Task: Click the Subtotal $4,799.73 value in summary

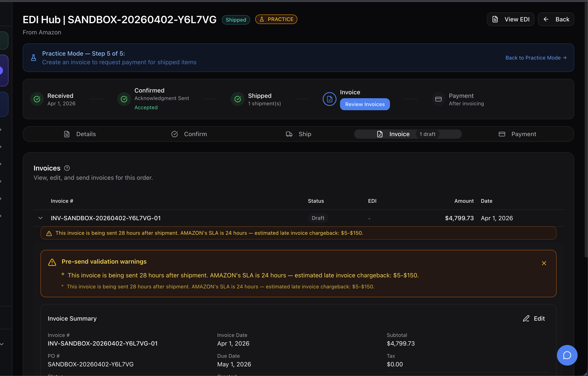Action: (x=401, y=344)
